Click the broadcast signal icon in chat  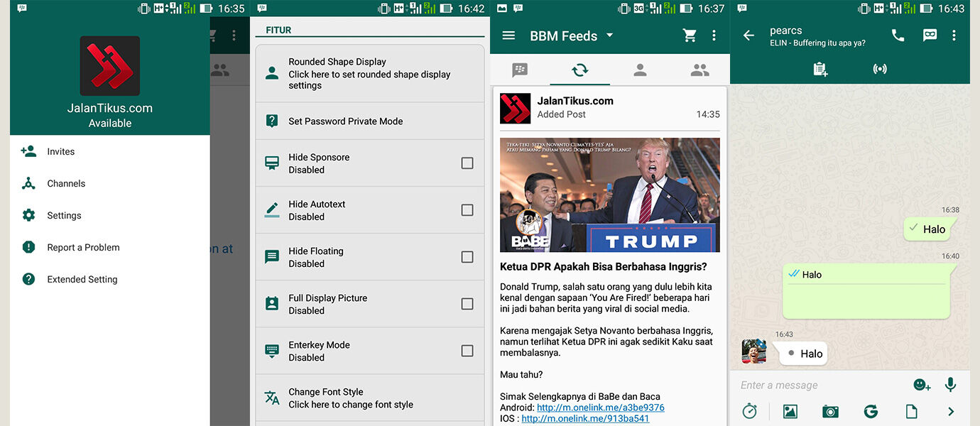(x=880, y=69)
